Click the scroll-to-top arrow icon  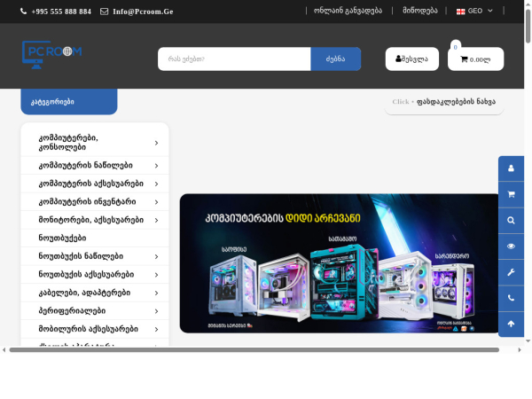(511, 325)
